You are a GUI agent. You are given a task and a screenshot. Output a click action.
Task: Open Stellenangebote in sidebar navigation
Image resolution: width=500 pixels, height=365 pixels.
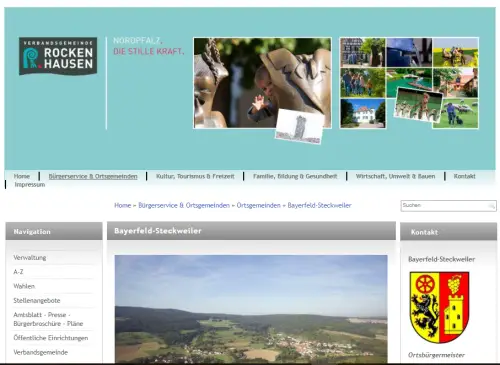pos(37,301)
